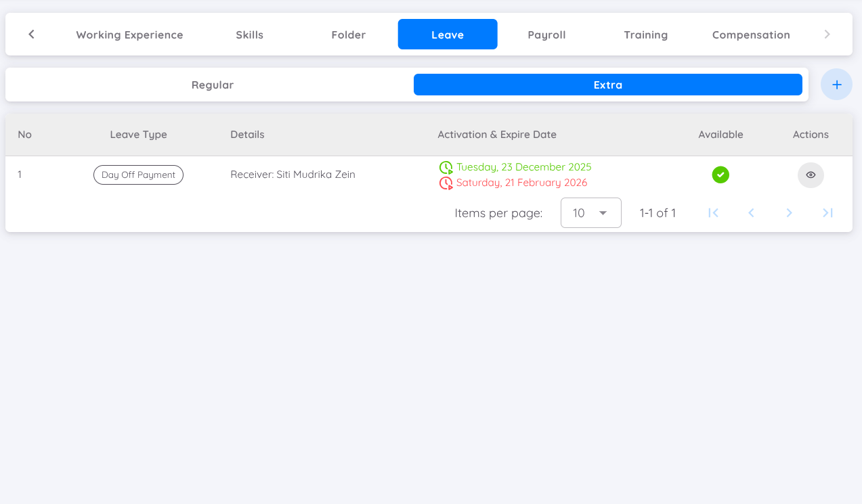
Task: Open the items per page dropdown
Action: (x=590, y=212)
